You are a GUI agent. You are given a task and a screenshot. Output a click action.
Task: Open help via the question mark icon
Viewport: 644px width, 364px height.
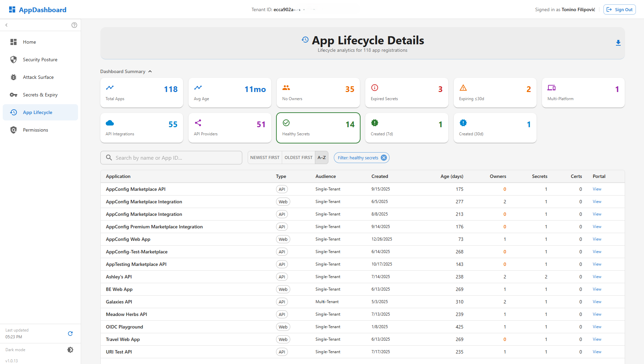pos(74,25)
